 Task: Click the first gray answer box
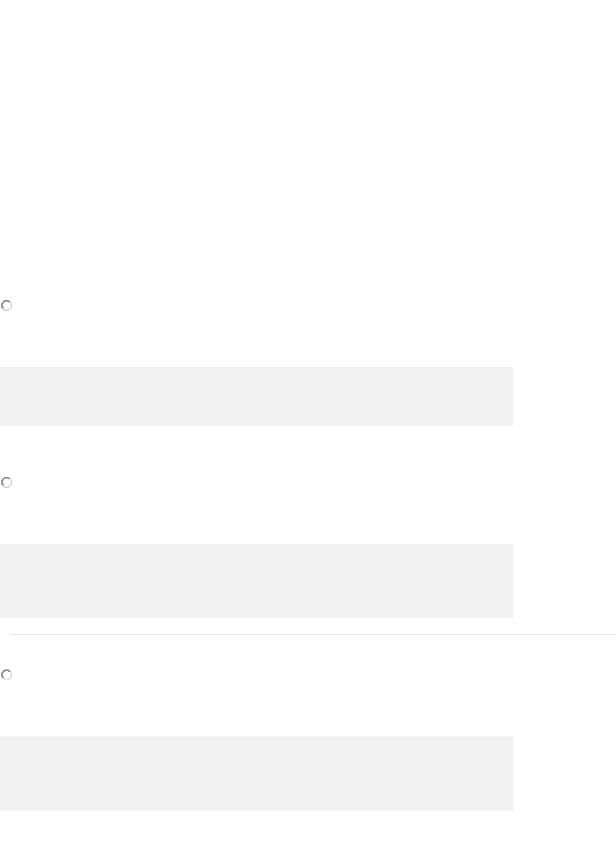coord(256,396)
